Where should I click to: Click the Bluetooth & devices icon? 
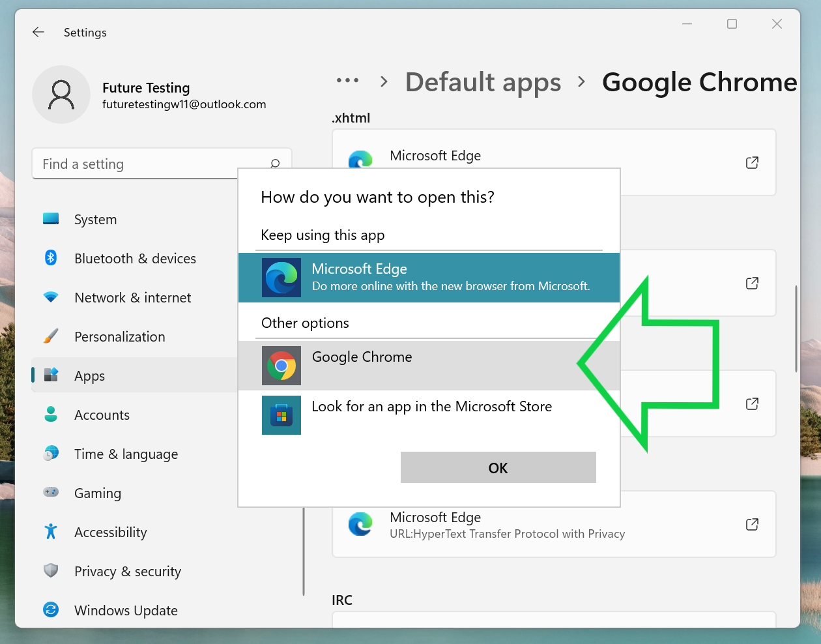tap(51, 258)
